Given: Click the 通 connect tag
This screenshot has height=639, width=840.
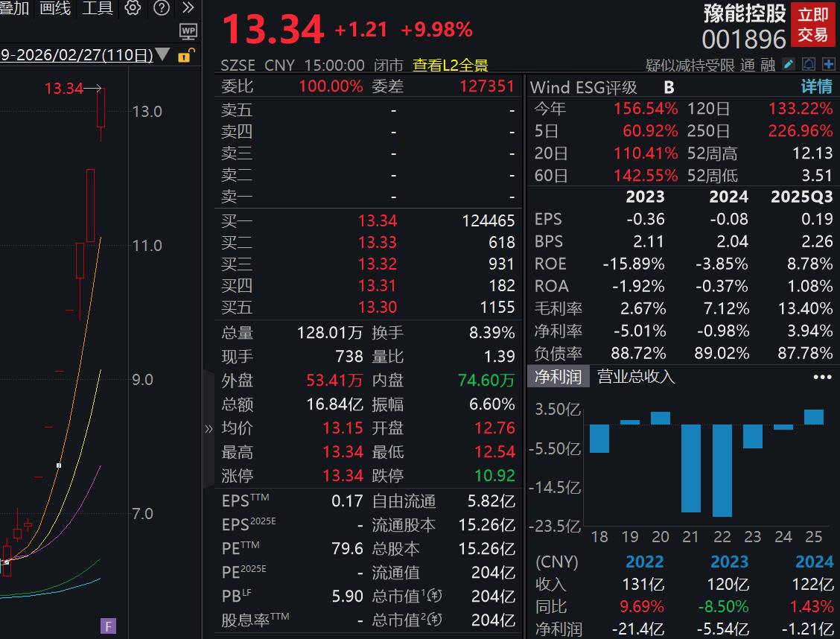Looking at the screenshot, I should pos(748,66).
